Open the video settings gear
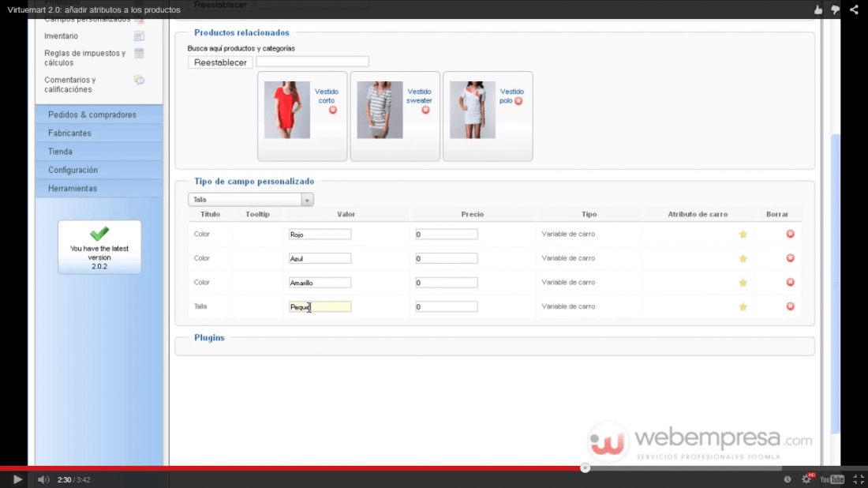 806,479
